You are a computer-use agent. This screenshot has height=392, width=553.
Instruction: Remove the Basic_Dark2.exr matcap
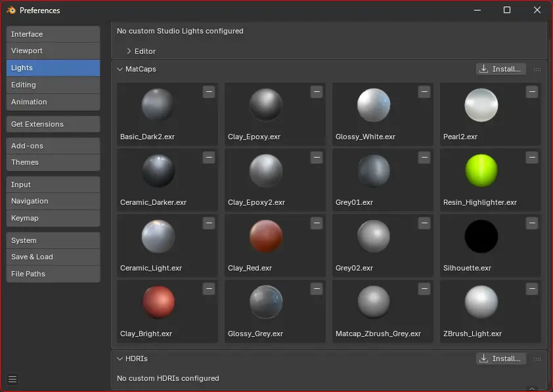click(x=209, y=93)
